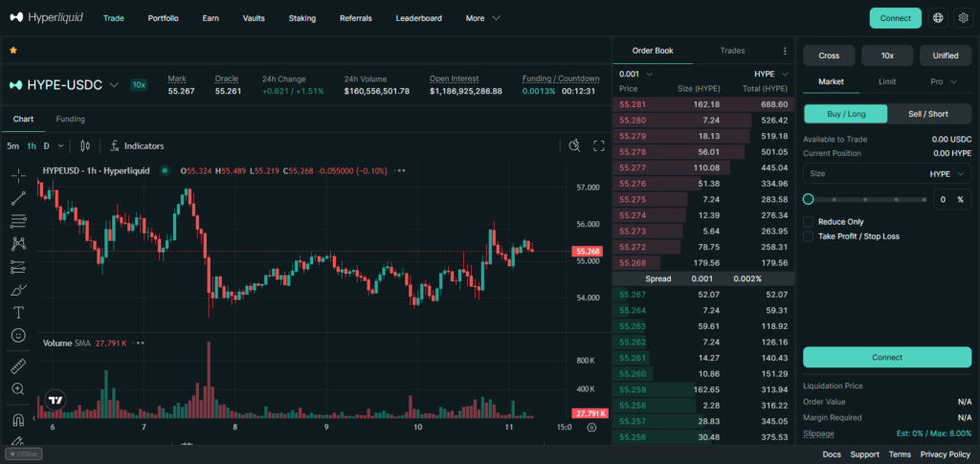The width and height of the screenshot is (980, 464).
Task: Open order book HYPE unit dropdown
Action: pos(771,74)
